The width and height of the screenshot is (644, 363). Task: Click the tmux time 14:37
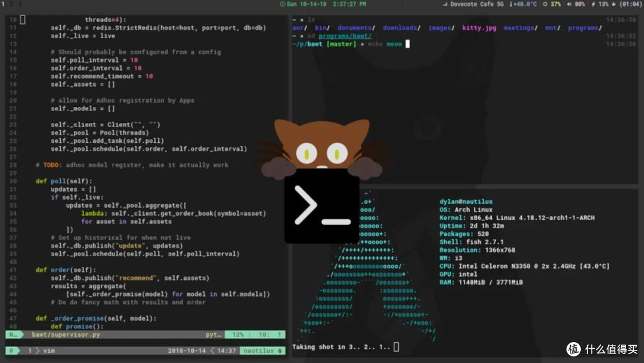coord(227,350)
